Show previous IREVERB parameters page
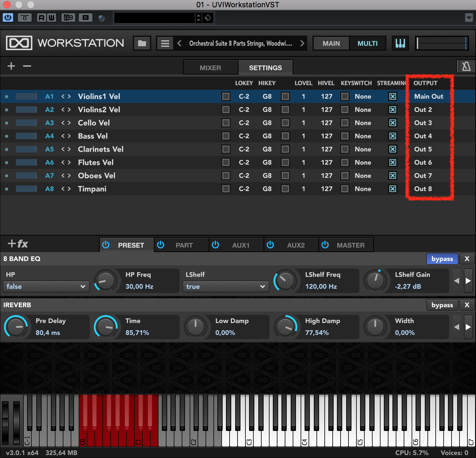476x458 pixels. coord(457,327)
